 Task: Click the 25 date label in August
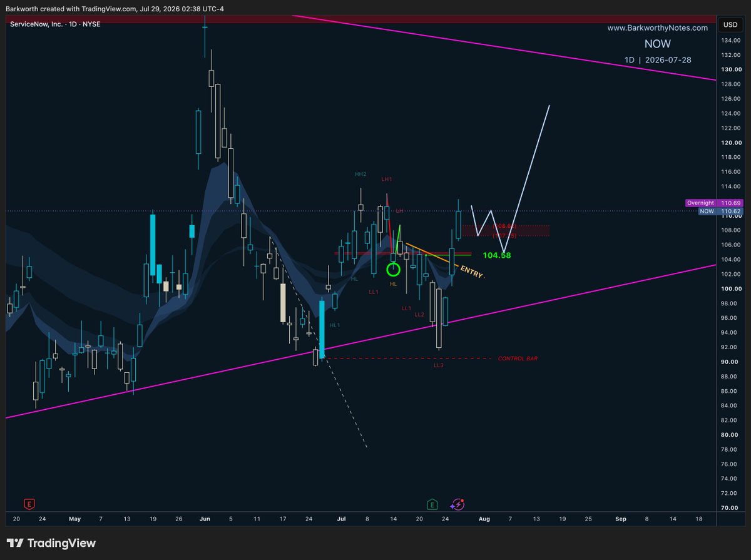pos(588,519)
